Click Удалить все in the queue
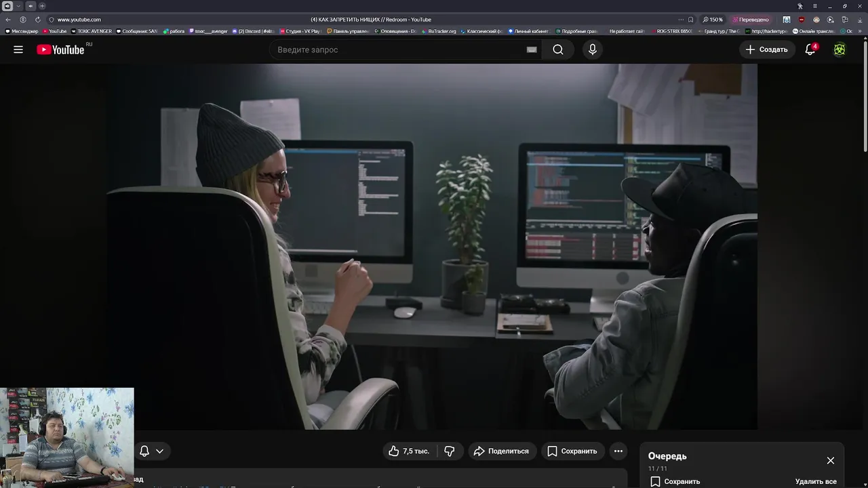Viewport: 868px width, 488px height. coord(816,481)
